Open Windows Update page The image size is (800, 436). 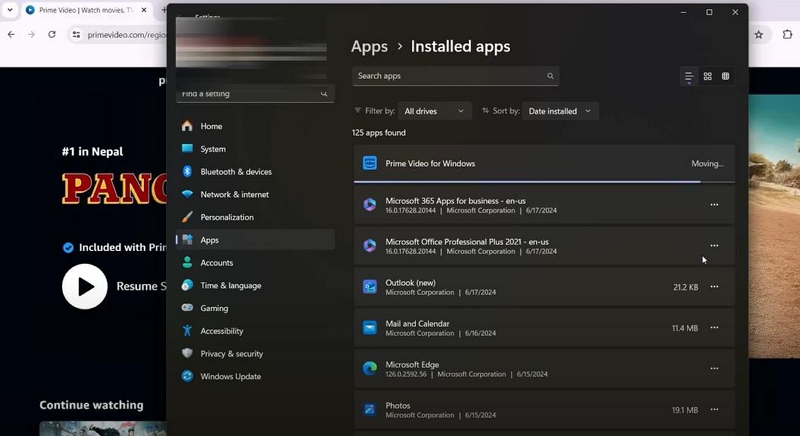255,376
